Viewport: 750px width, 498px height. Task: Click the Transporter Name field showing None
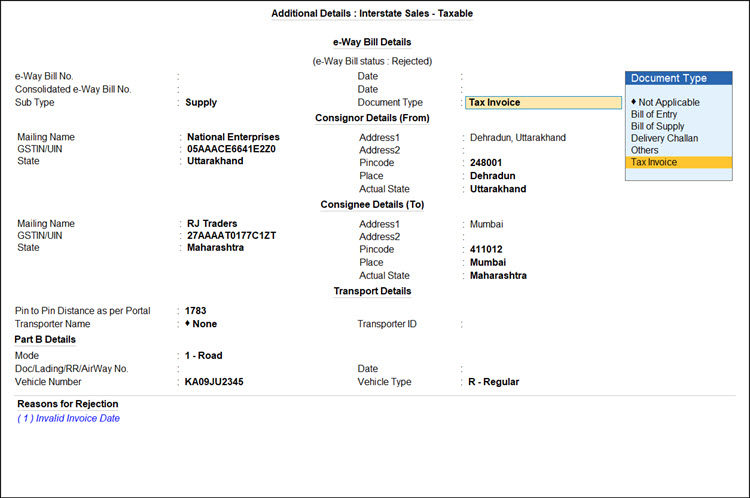[205, 324]
